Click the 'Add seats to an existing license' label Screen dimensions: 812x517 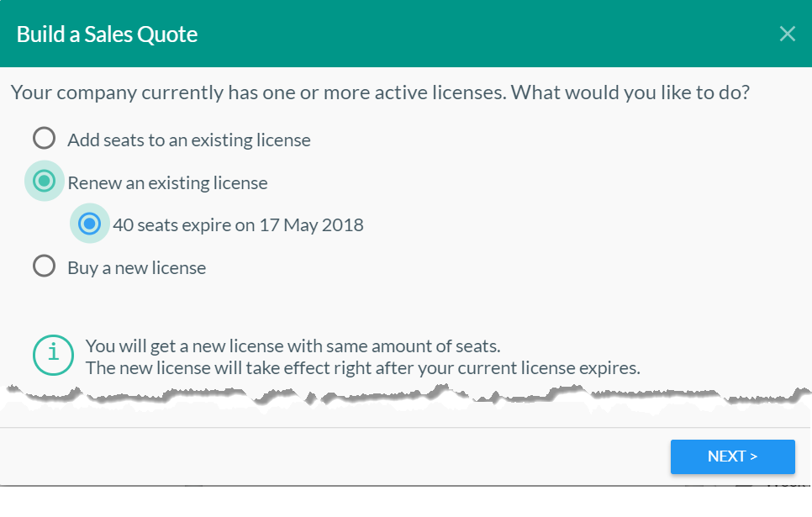[x=189, y=140]
